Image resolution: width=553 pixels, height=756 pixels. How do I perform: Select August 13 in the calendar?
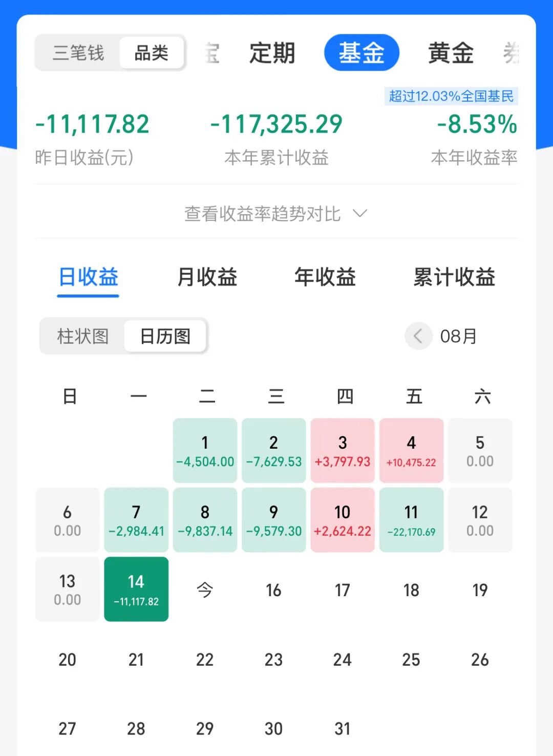pos(68,589)
